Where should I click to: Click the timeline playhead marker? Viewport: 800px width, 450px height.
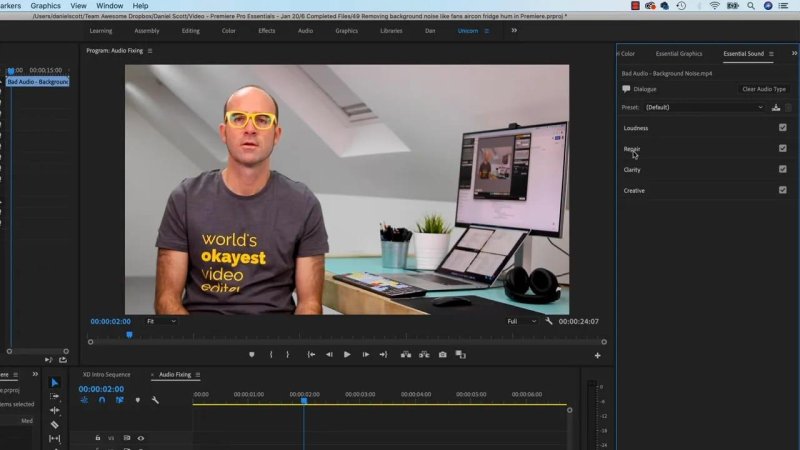coord(304,401)
